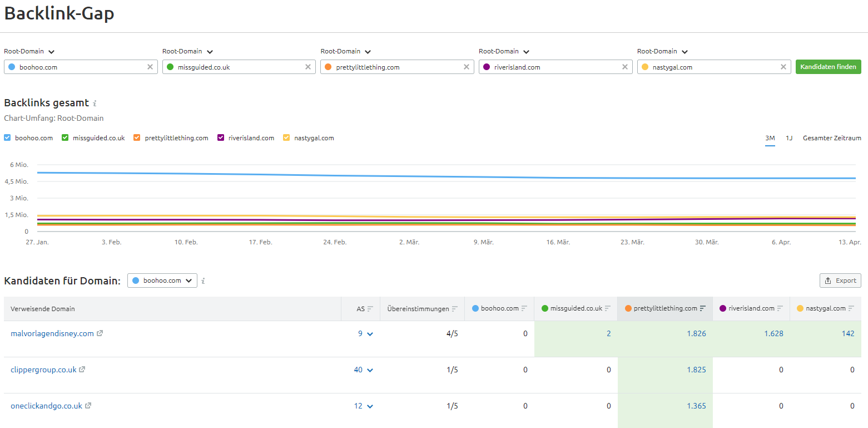Open Root-Domain dropdown above prettylittlething.com
This screenshot has width=868, height=428.
tap(346, 51)
